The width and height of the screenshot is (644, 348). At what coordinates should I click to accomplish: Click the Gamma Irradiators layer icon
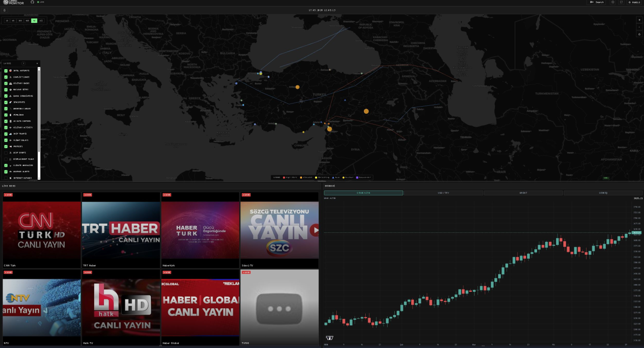10,96
